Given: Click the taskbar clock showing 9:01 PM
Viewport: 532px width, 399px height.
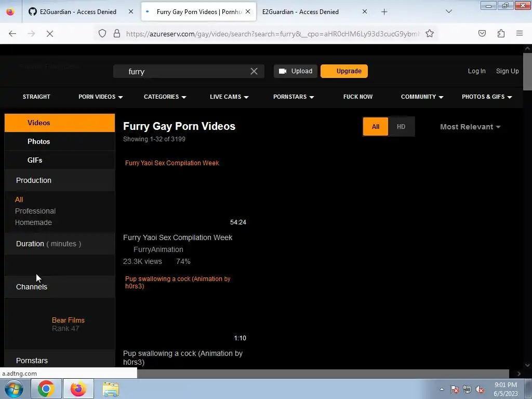Looking at the screenshot, I should [506, 389].
